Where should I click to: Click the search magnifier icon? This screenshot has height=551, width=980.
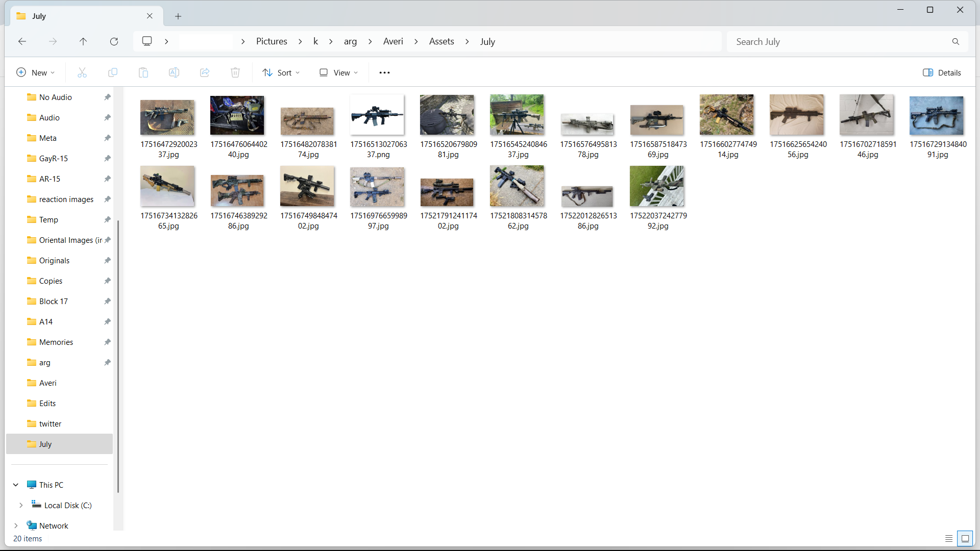(x=955, y=41)
